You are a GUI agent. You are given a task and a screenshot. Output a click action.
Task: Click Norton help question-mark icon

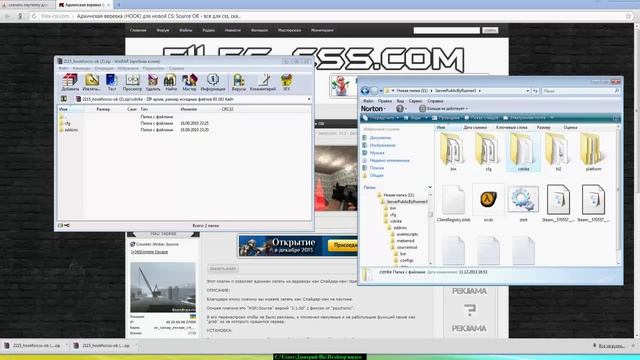[400, 109]
